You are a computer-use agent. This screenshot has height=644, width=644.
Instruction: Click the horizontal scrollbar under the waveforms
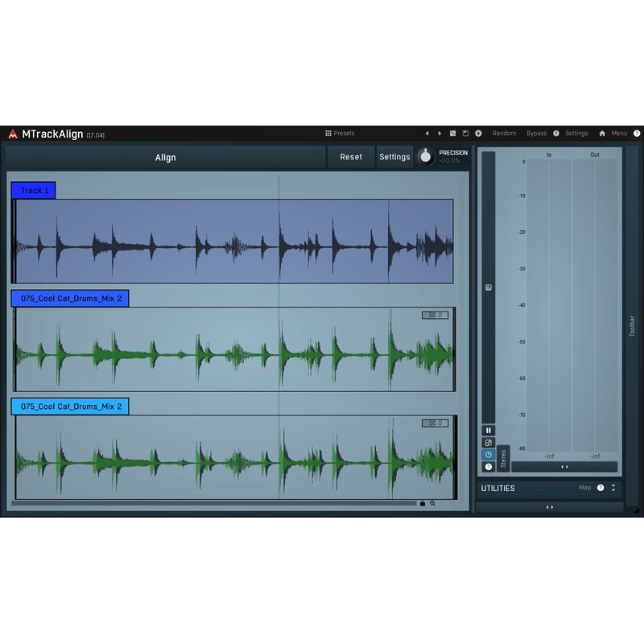coord(213,503)
